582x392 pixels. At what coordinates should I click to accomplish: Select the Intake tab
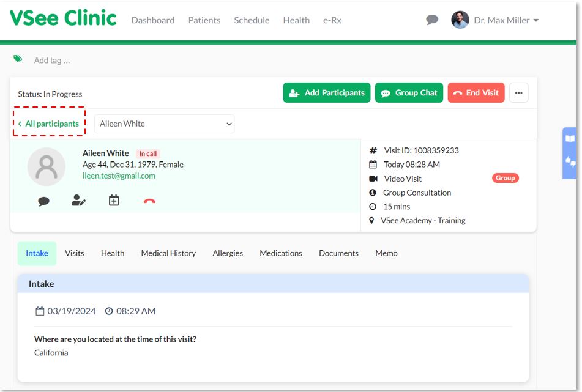37,253
